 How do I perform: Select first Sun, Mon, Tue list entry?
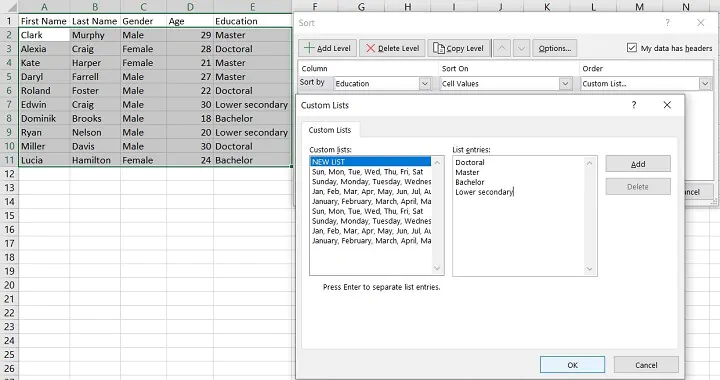[371, 172]
